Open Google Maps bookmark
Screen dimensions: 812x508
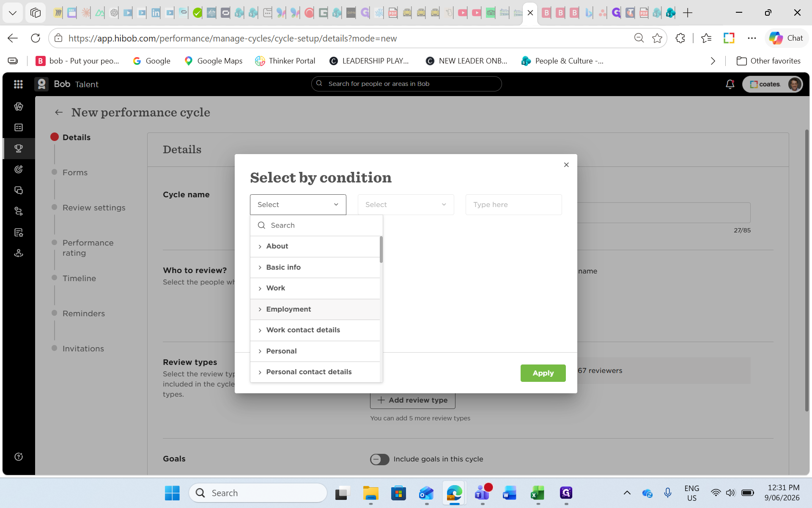[x=214, y=61]
